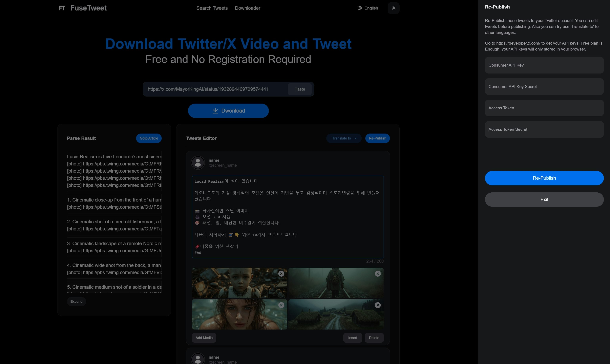The width and height of the screenshot is (610, 364).
Task: Focus the Consumer API Key field
Action: tap(544, 65)
